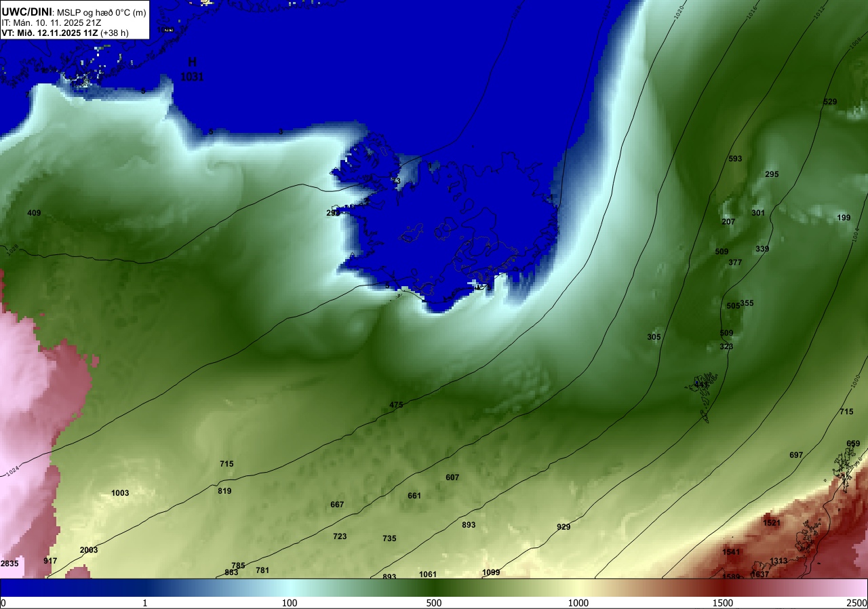Image resolution: width=868 pixels, height=609 pixels.
Task: Click the '723' height value
Action: click(340, 536)
